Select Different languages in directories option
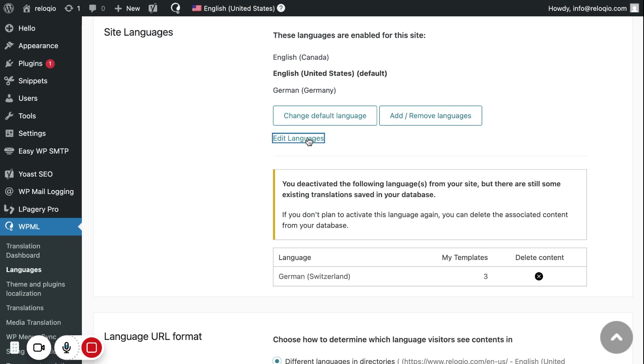 point(277,361)
